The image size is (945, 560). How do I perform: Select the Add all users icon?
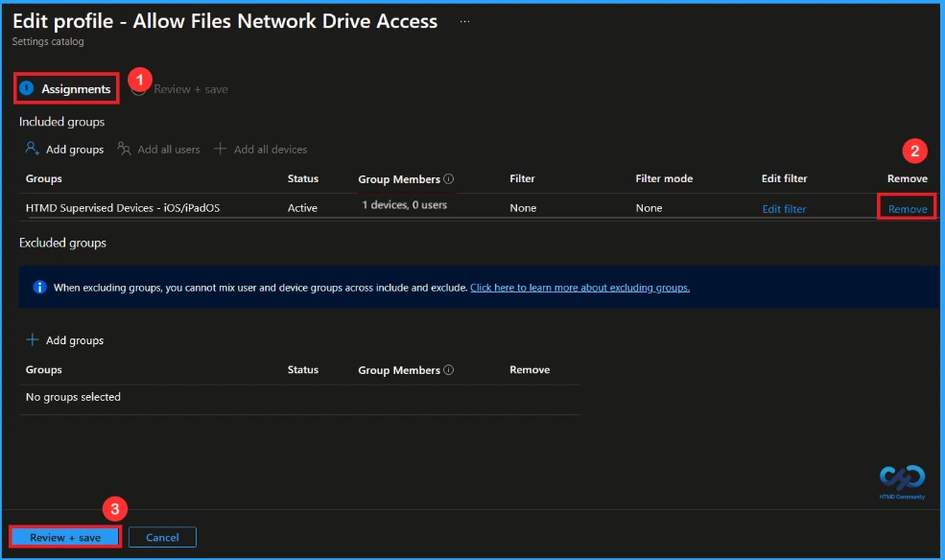click(123, 149)
